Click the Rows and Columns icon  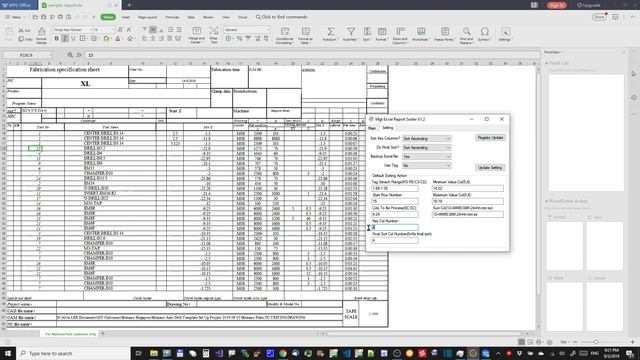point(400,32)
